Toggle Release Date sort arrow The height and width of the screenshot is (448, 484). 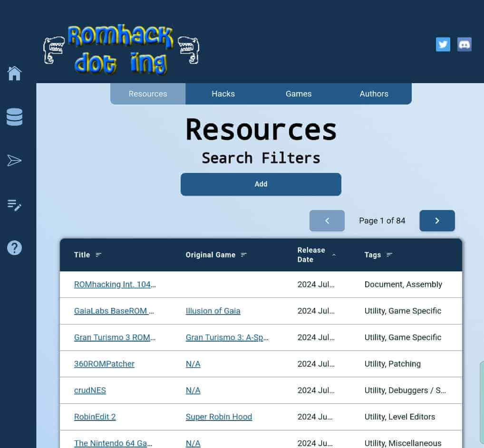[x=334, y=255]
